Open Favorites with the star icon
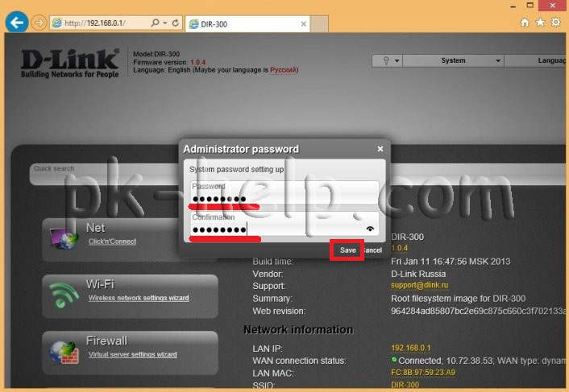This screenshot has width=569, height=392. click(x=540, y=23)
